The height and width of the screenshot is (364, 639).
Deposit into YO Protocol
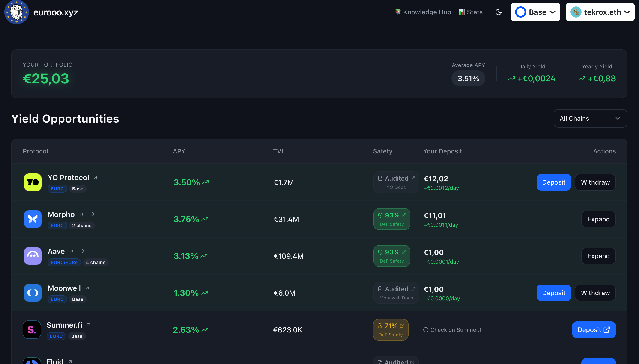(553, 182)
